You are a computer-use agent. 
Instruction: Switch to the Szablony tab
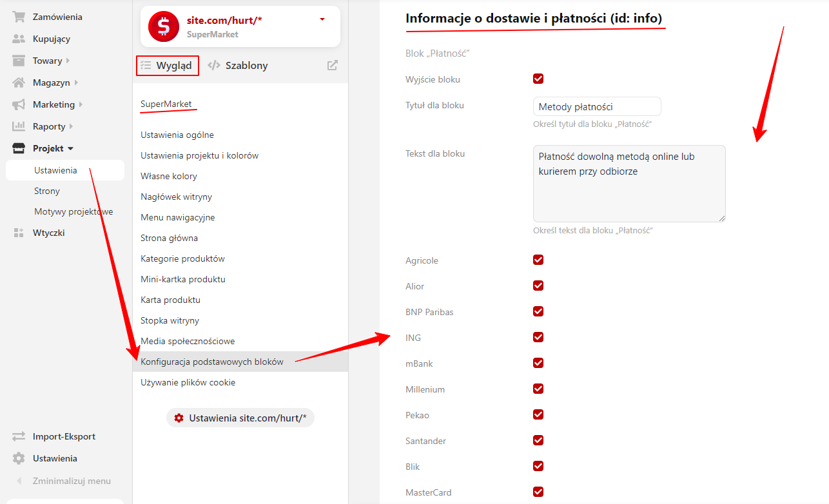click(237, 65)
